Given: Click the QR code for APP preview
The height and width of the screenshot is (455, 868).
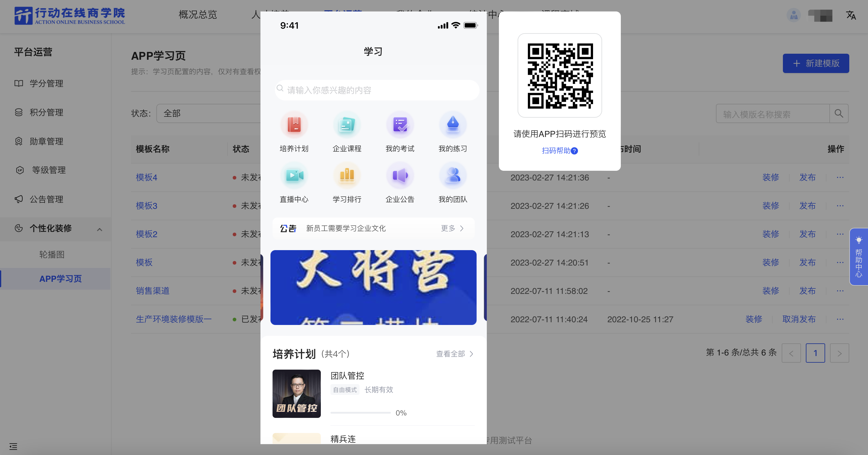Looking at the screenshot, I should (560, 76).
